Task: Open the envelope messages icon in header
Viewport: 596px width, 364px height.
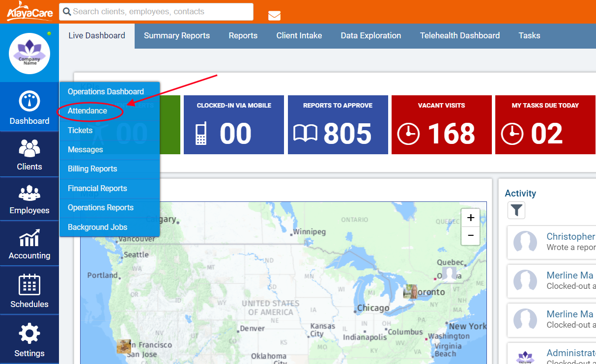Action: [x=274, y=16]
